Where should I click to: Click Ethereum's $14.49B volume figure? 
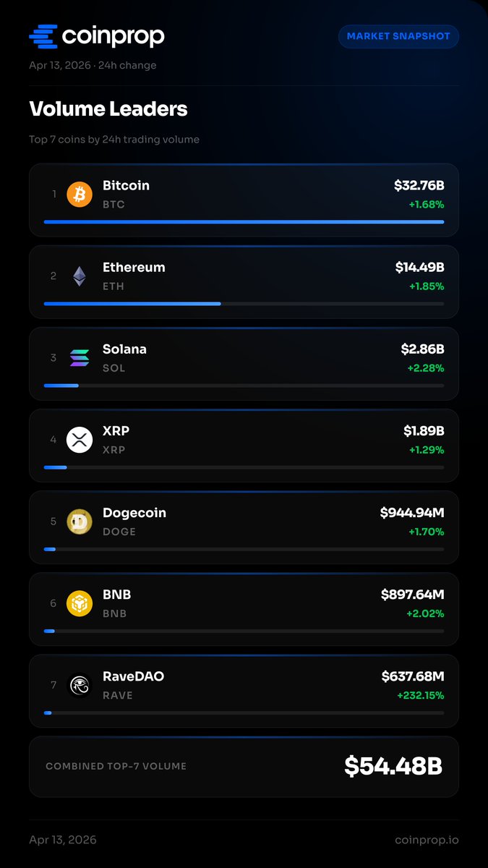[419, 268]
